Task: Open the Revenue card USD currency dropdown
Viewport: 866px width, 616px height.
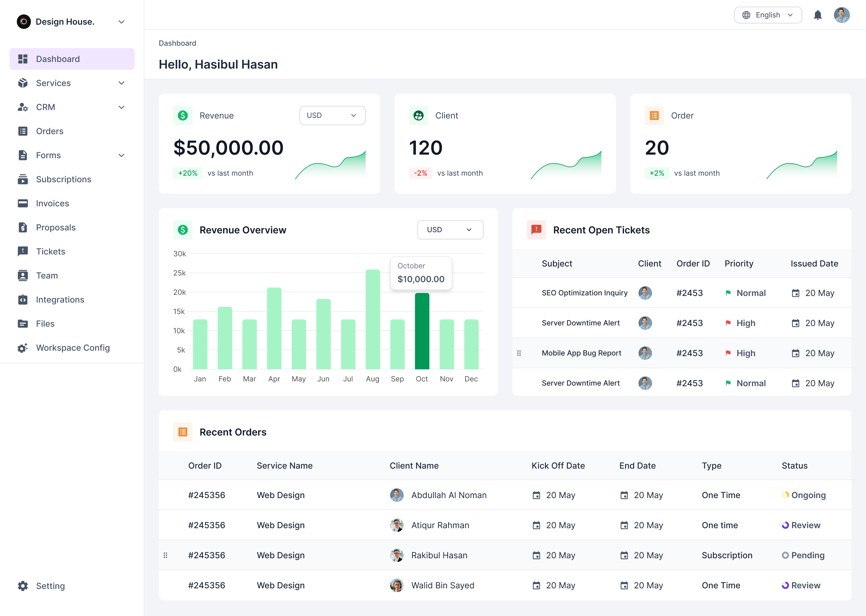Action: pyautogui.click(x=332, y=115)
